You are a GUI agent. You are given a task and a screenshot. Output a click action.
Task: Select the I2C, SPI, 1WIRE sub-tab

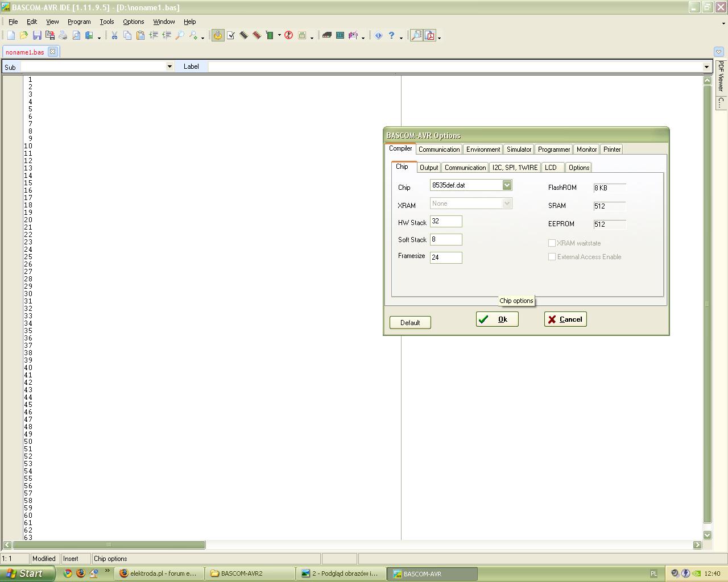515,168
